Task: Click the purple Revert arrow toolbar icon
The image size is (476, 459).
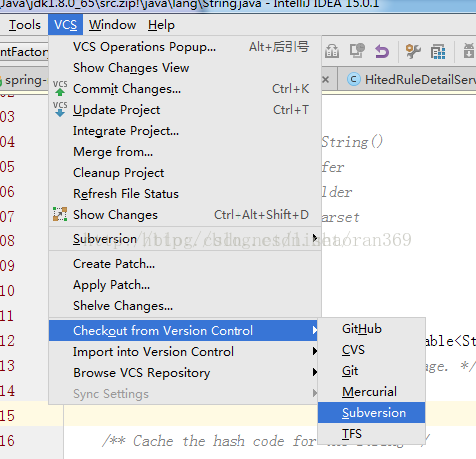Action: pos(382,52)
